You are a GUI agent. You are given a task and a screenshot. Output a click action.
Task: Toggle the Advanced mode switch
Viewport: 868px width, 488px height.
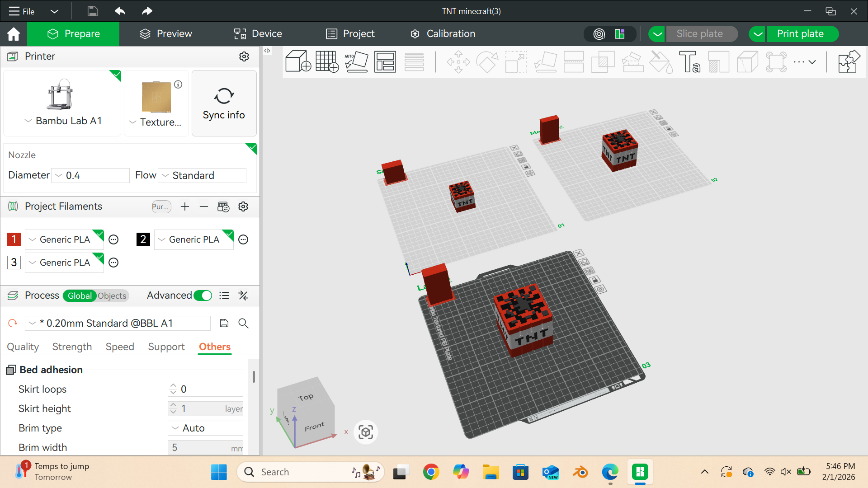pyautogui.click(x=203, y=296)
